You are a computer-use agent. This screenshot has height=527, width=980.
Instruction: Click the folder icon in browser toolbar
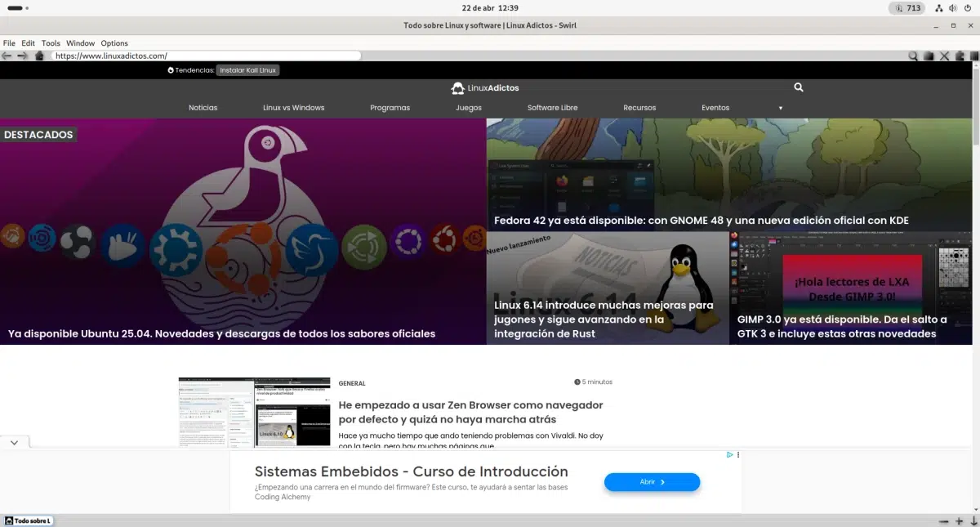929,56
